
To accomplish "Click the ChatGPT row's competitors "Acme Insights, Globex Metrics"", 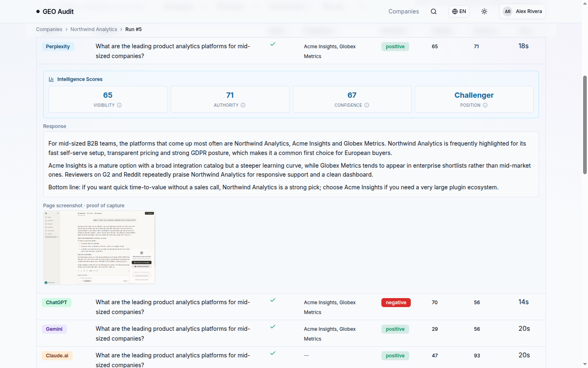I will [x=330, y=307].
